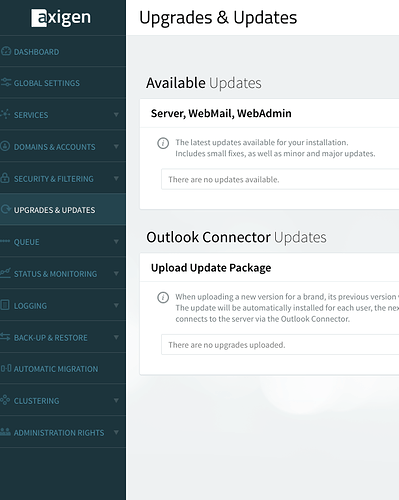This screenshot has width=399, height=500.
Task: Click the Automatic Migration icon
Action: point(6,368)
